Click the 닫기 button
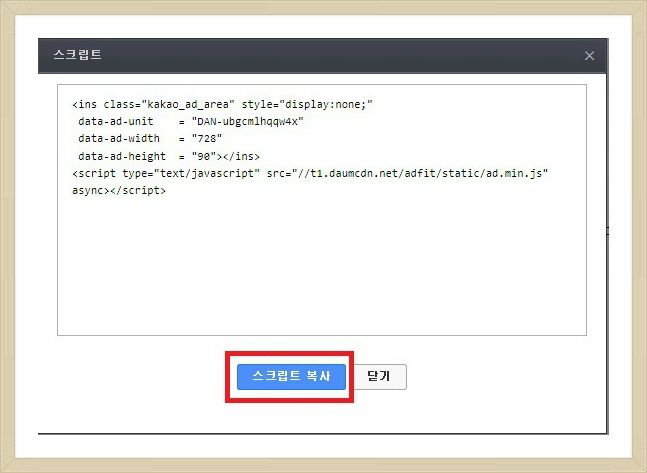The width and height of the screenshot is (647, 473). coord(378,376)
